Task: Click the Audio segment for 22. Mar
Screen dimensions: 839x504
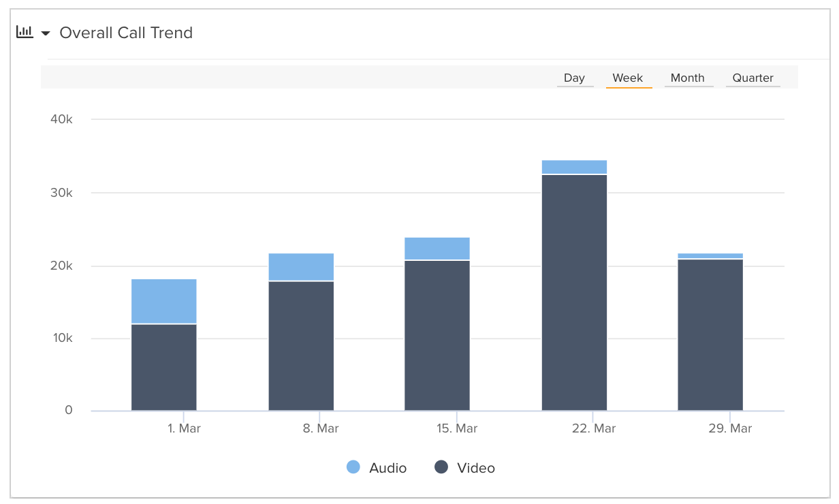Action: [574, 168]
